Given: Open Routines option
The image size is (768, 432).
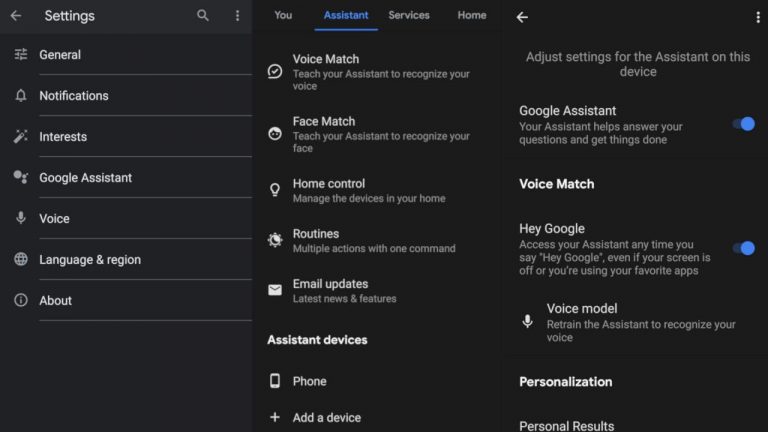Looking at the screenshot, I should pos(377,240).
